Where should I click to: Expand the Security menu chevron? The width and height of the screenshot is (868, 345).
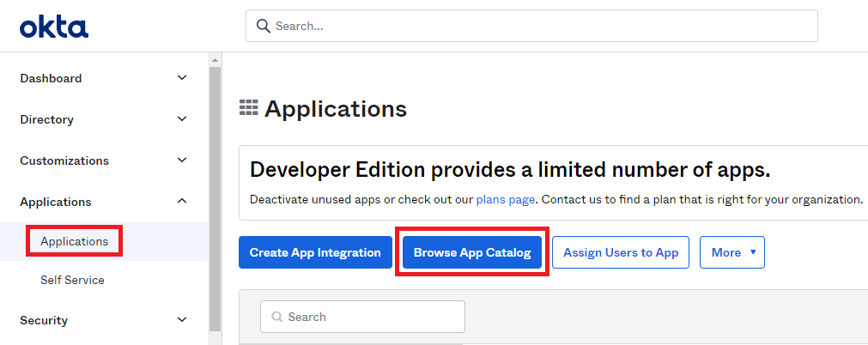(x=181, y=319)
